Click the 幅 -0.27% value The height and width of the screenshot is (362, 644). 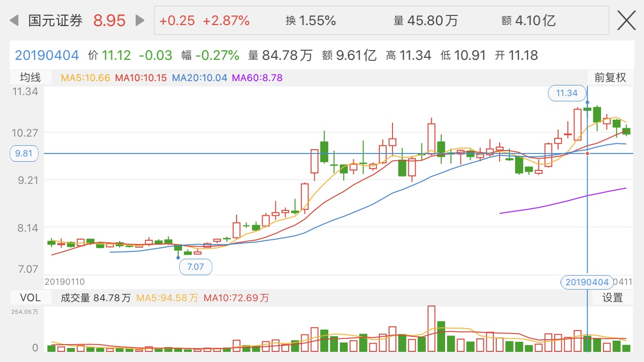click(x=210, y=55)
